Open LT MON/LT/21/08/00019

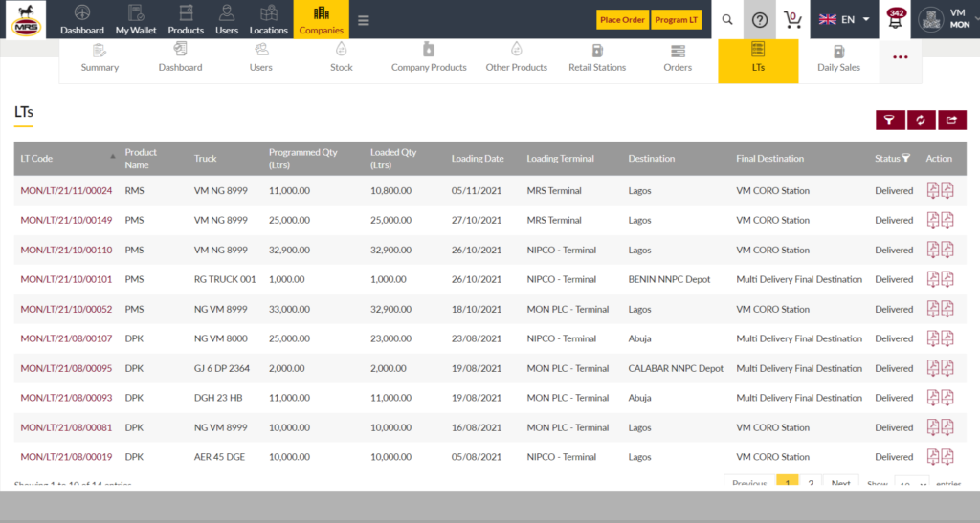coord(66,457)
